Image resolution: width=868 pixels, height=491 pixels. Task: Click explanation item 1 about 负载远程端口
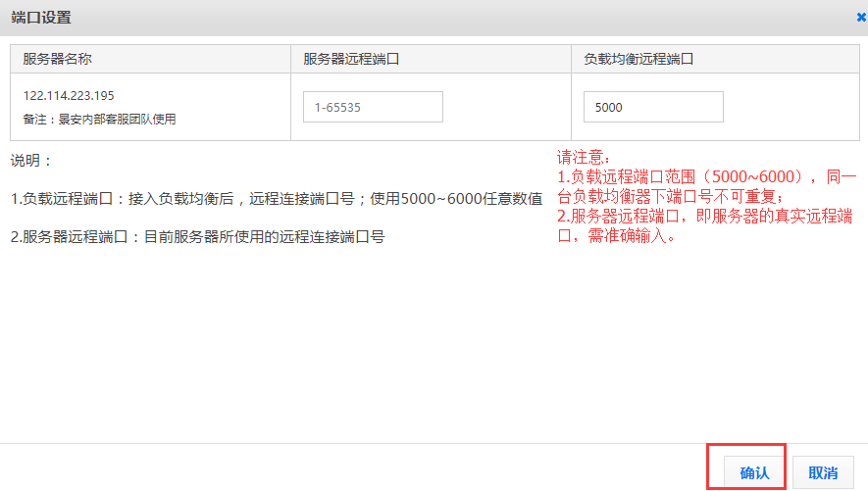tap(277, 199)
